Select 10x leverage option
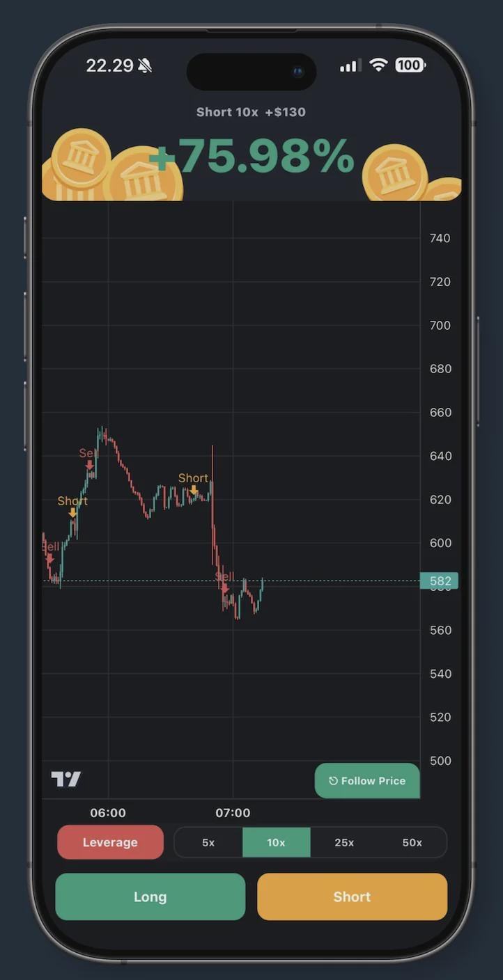The width and height of the screenshot is (503, 980). click(276, 843)
